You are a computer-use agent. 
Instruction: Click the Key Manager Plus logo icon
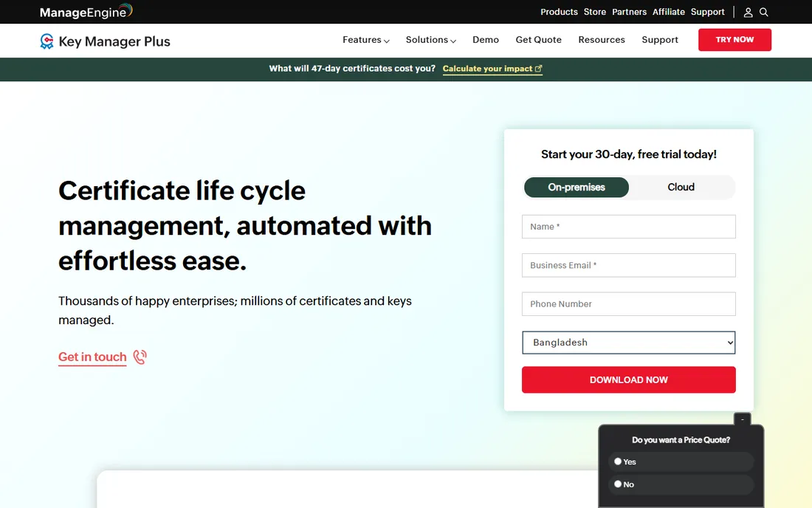47,41
